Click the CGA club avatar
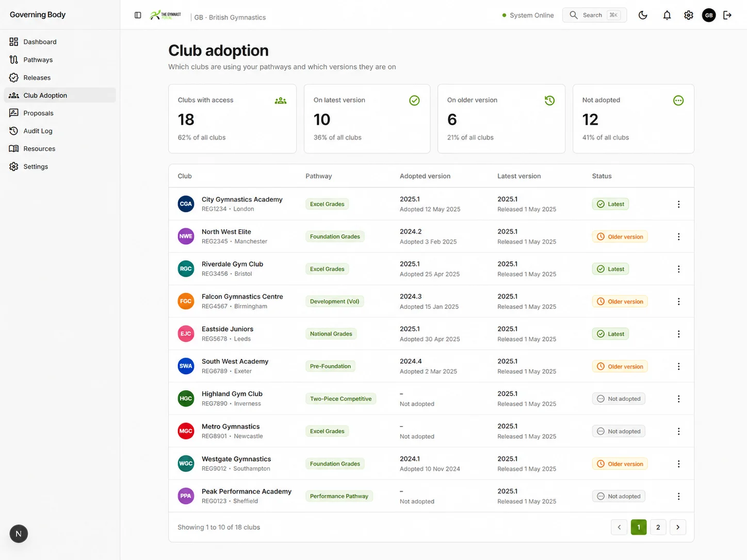This screenshot has width=747, height=560. [x=186, y=204]
